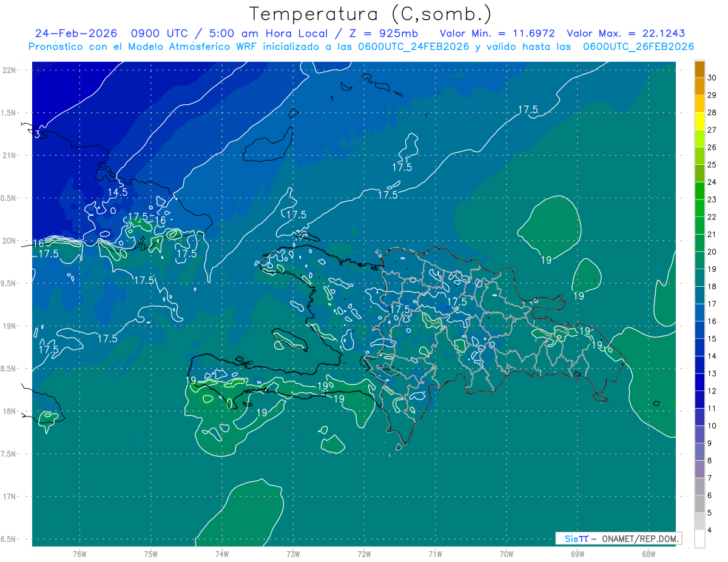
Task: Select the Z = 925mb level text
Action: tap(385, 33)
